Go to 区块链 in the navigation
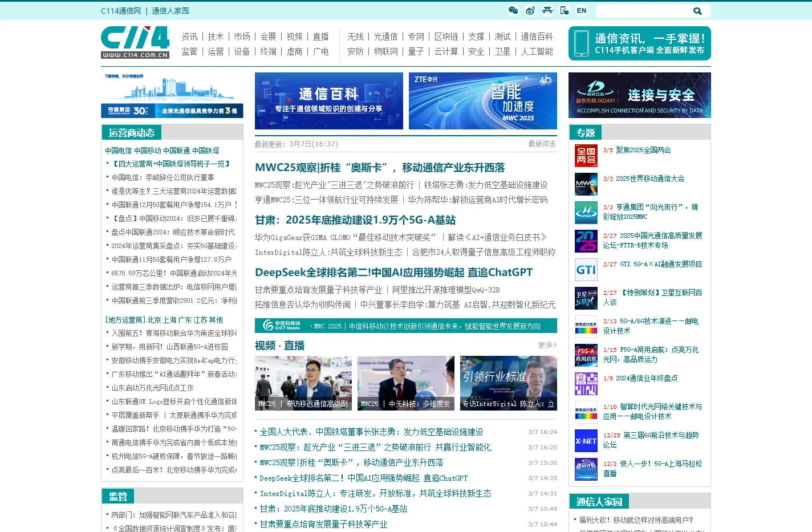The height and width of the screenshot is (532, 812). (446, 36)
